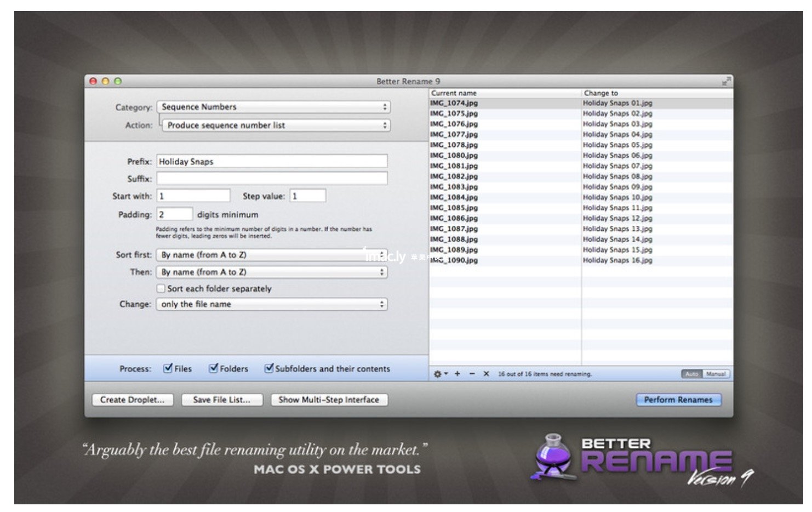Image resolution: width=812 pixels, height=512 pixels.
Task: Toggle full screen with the arrows icon
Action: tap(727, 81)
